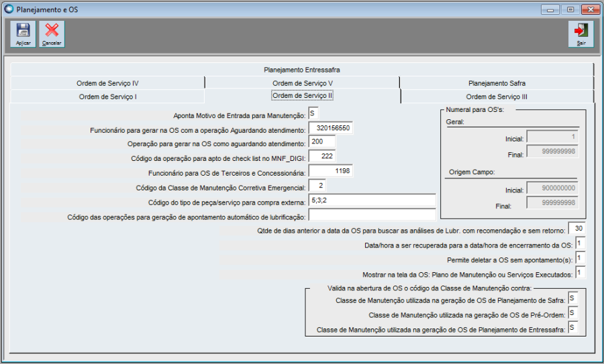Click the operation field with value 200
604x364 pixels.
point(322,141)
